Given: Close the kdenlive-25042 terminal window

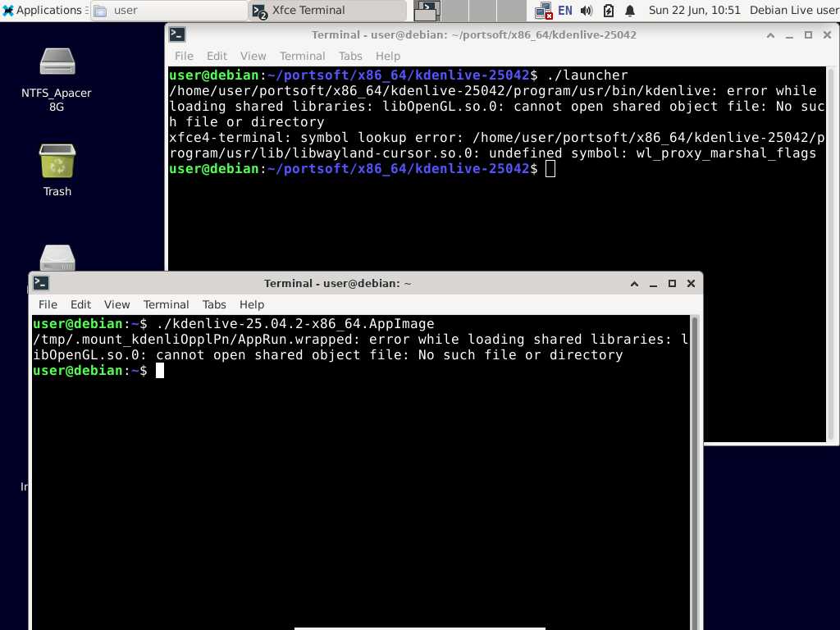Looking at the screenshot, I should pyautogui.click(x=827, y=35).
